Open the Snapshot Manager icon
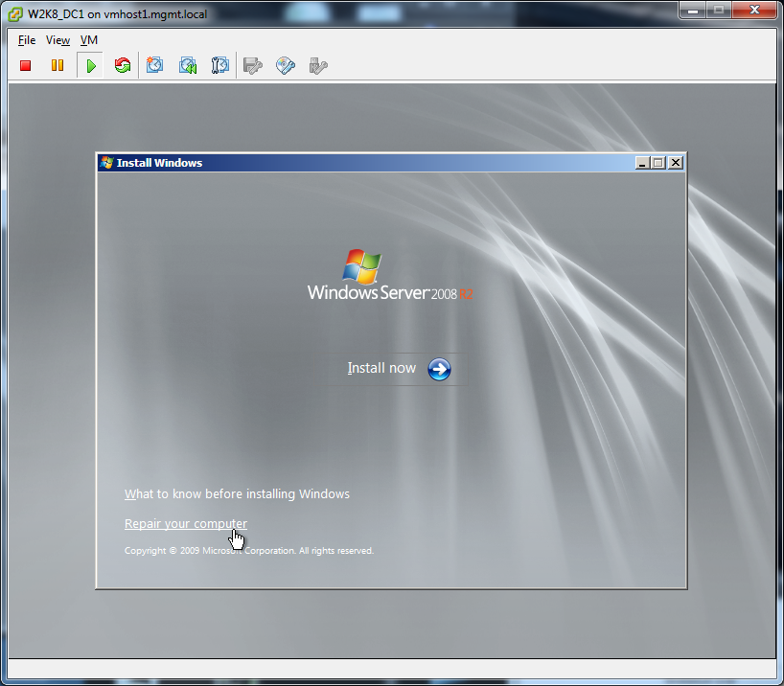 220,65
